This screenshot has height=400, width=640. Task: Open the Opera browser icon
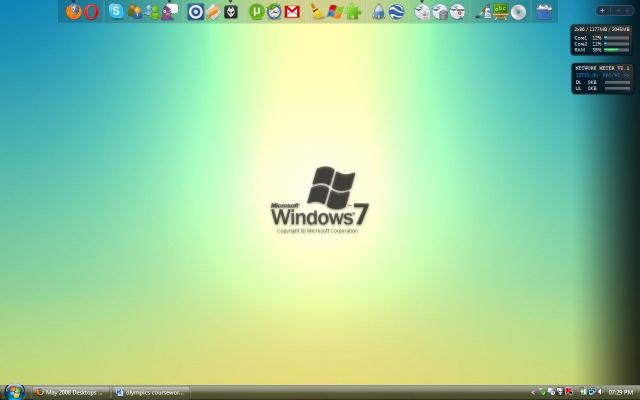[91, 12]
